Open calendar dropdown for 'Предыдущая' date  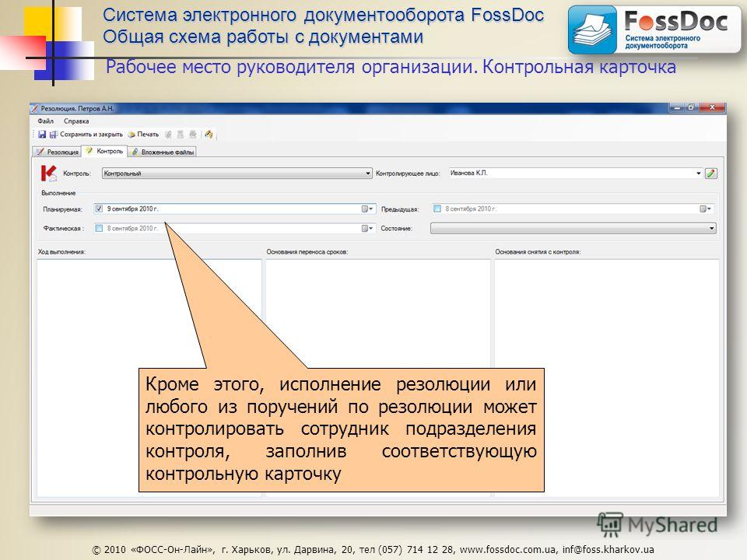(705, 209)
